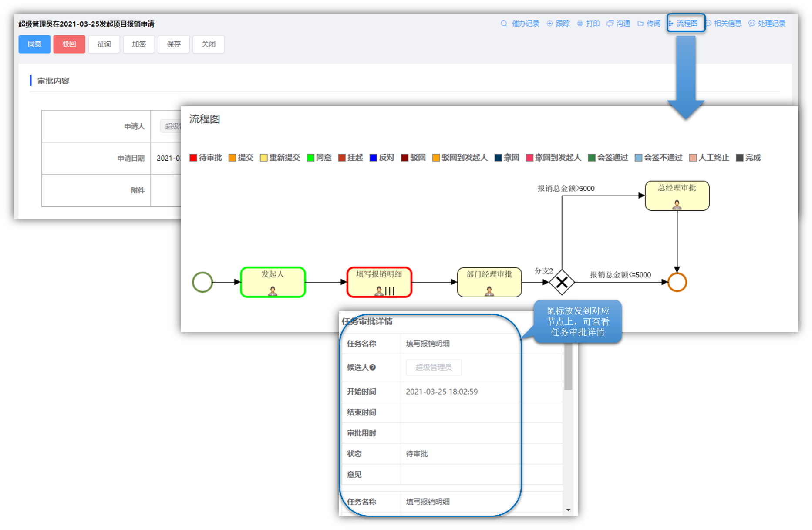This screenshot has height=530, width=812.
Task: Click the task details scrollbar thumb
Action: pos(568,366)
